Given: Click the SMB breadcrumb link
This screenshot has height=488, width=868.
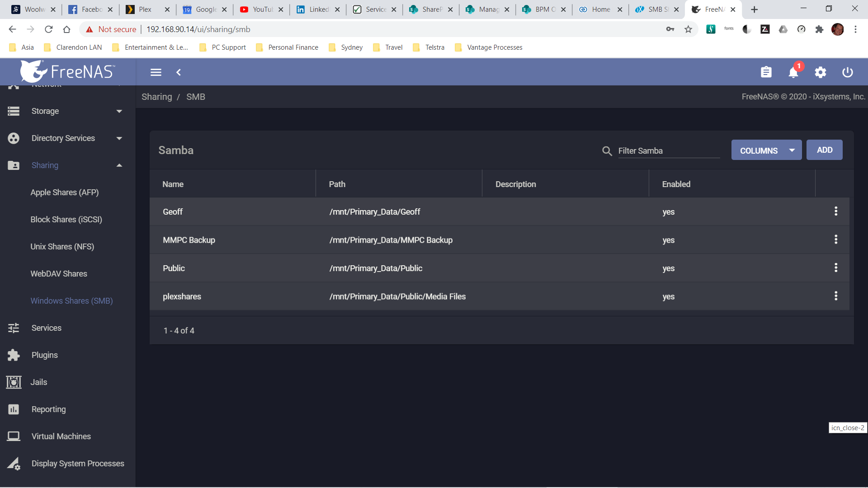Looking at the screenshot, I should [x=196, y=97].
